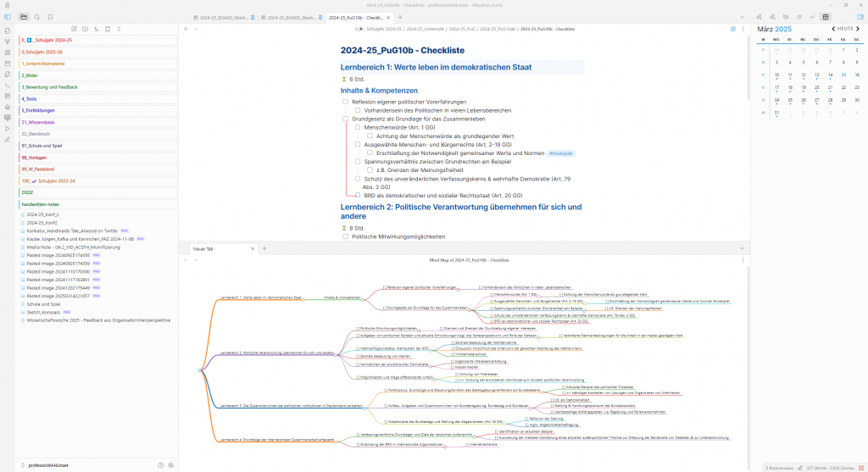Open vault settings gear icon

171,465
